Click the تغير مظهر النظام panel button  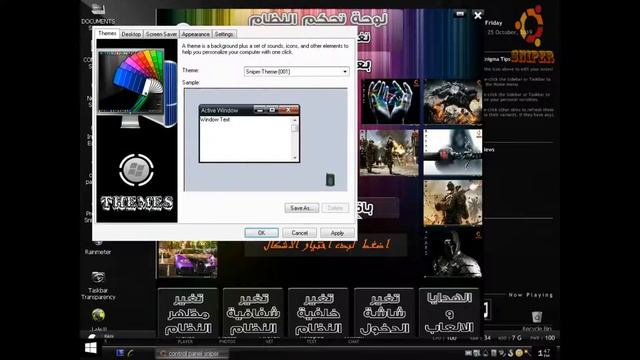pos(188,313)
